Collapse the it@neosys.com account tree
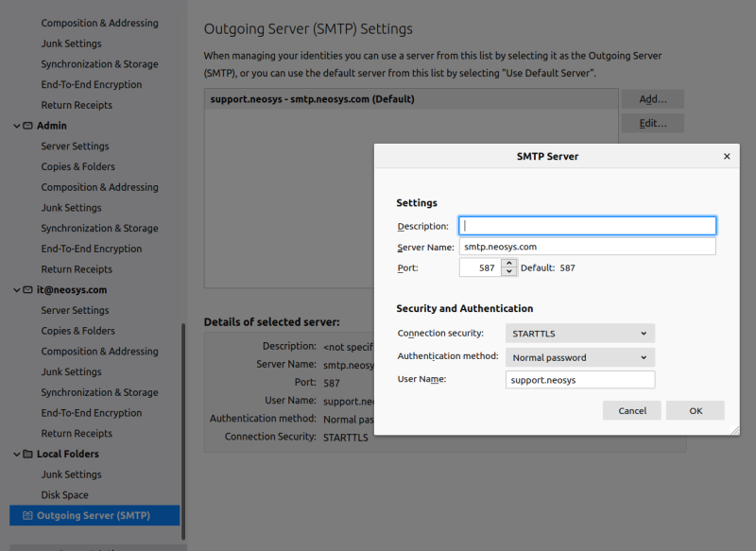The image size is (756, 551). pos(16,290)
